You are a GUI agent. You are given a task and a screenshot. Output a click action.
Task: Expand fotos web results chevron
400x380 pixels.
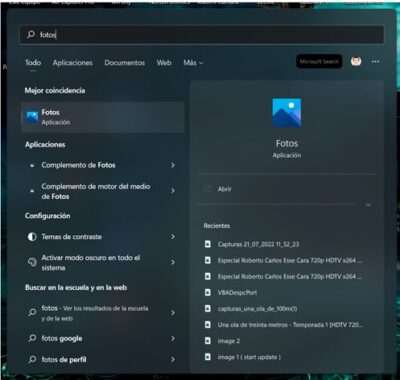coord(173,313)
